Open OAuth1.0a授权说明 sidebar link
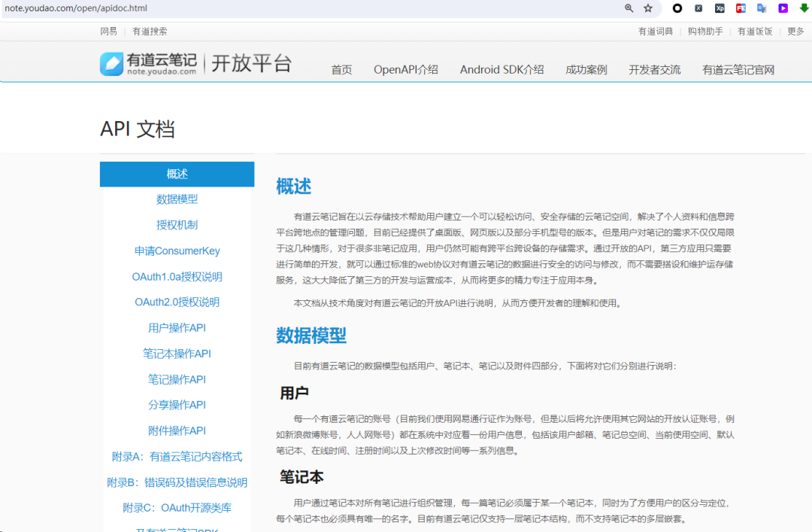Screen dimensions: 812x532 (177, 277)
